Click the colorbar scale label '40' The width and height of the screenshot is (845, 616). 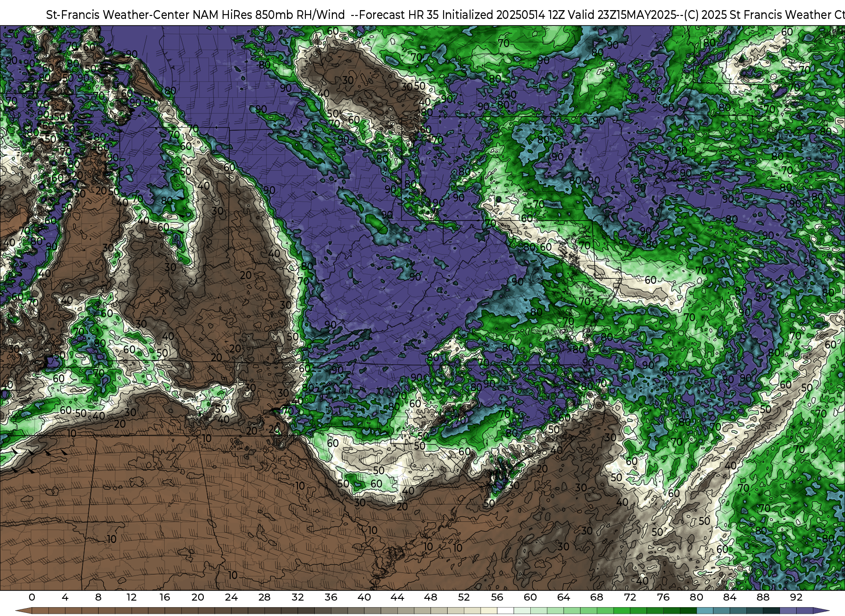tap(364, 597)
